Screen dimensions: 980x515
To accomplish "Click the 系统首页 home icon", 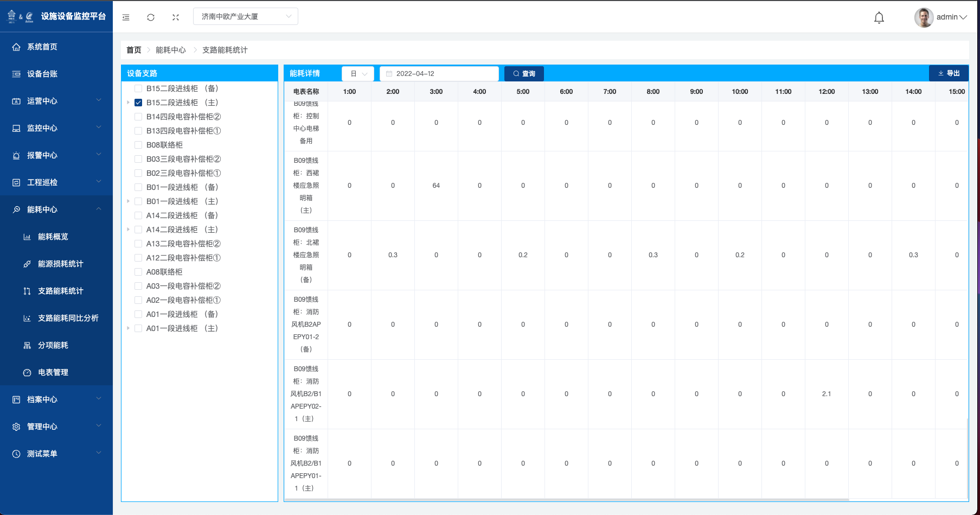I will pos(16,47).
